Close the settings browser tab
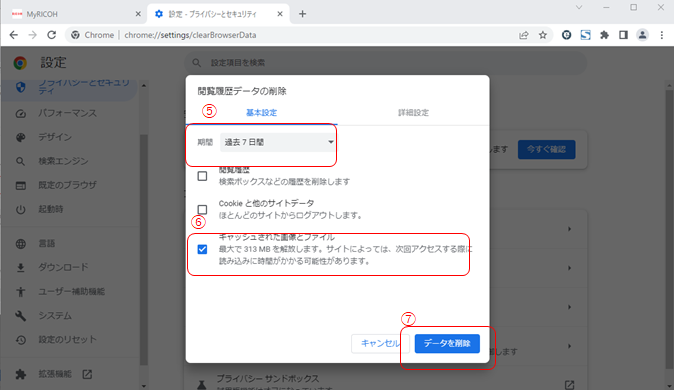 point(280,14)
